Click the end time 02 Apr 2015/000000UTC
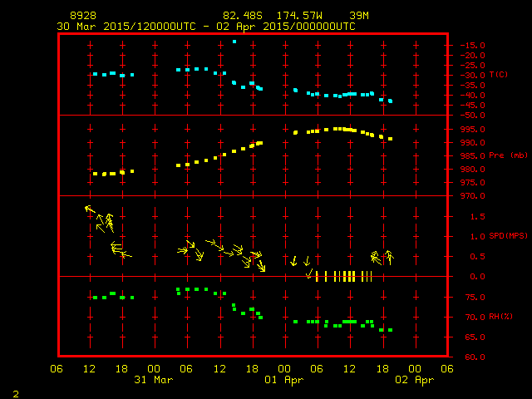Viewport: 532px width, 399px height. point(286,27)
